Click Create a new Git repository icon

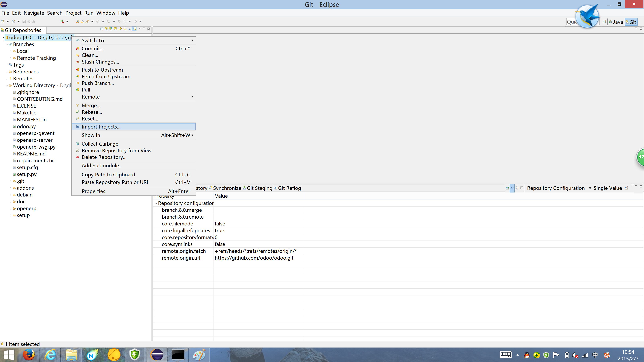click(x=116, y=29)
